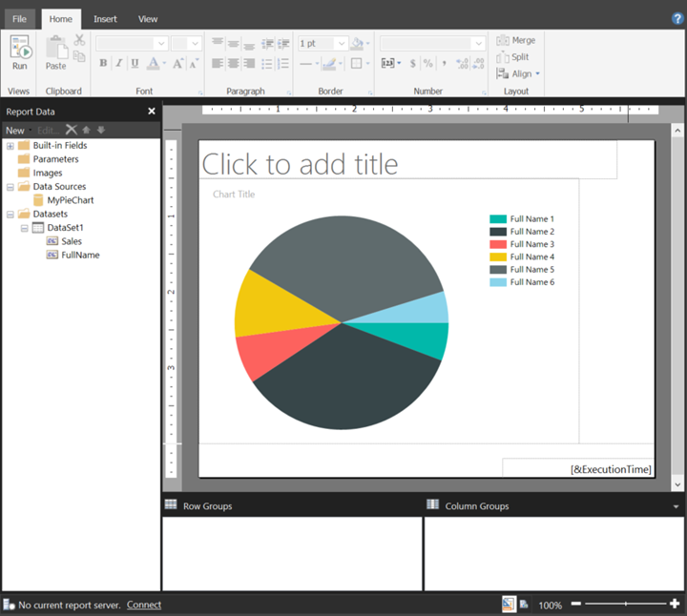
Task: Open the File menu
Action: pos(19,19)
